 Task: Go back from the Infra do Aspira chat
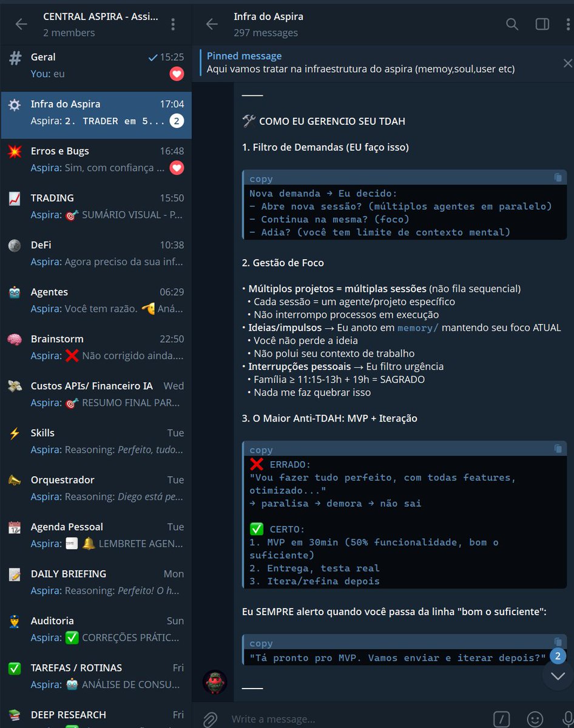click(x=212, y=24)
